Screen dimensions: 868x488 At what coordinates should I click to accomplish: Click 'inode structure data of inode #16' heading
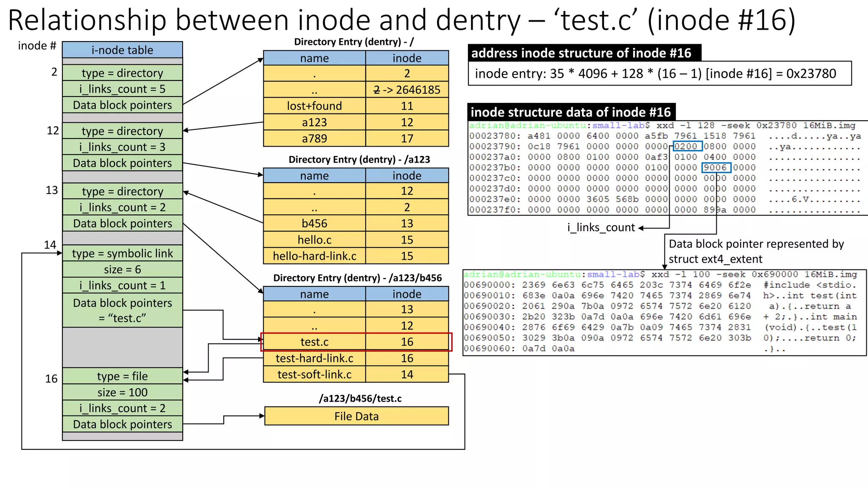coord(571,112)
